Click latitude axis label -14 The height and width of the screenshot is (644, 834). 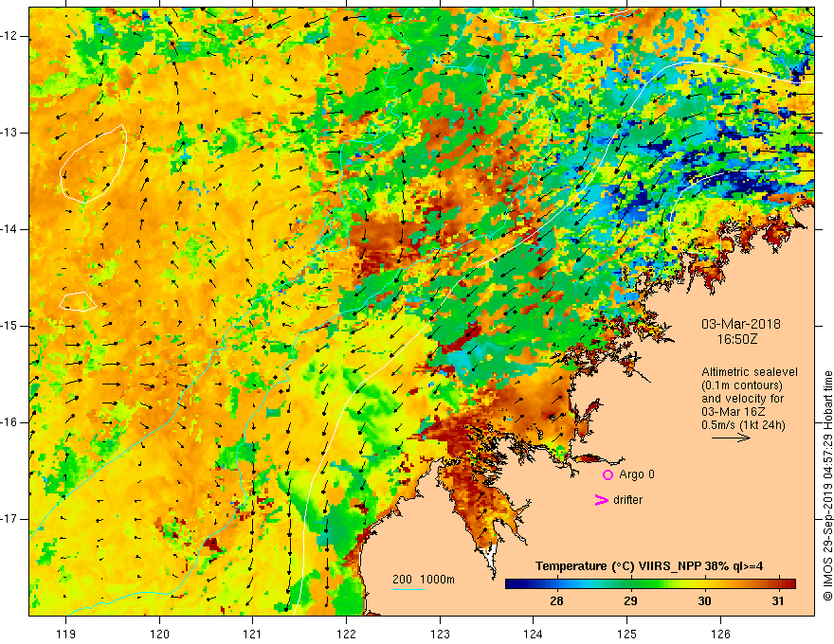click(x=9, y=229)
